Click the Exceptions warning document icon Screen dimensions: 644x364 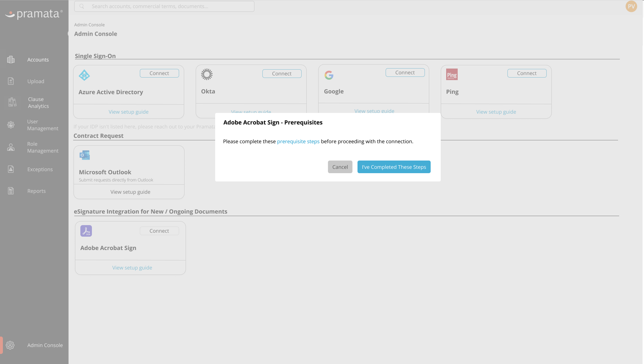(11, 169)
